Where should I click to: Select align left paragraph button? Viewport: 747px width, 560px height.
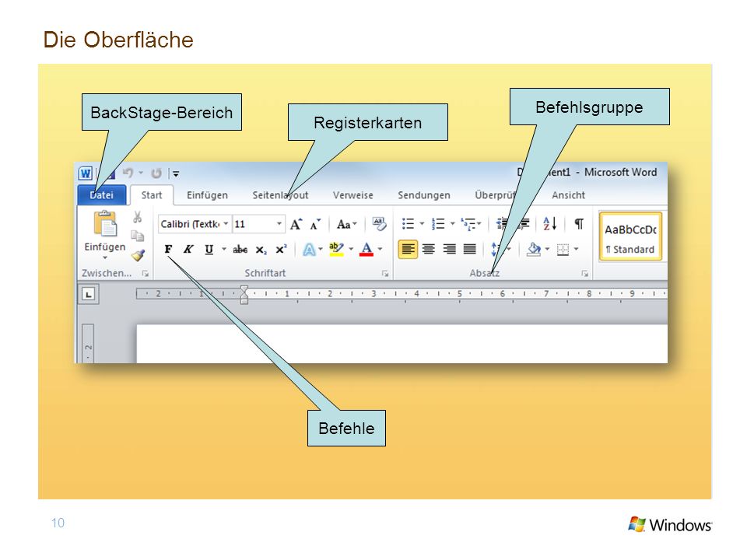point(408,249)
